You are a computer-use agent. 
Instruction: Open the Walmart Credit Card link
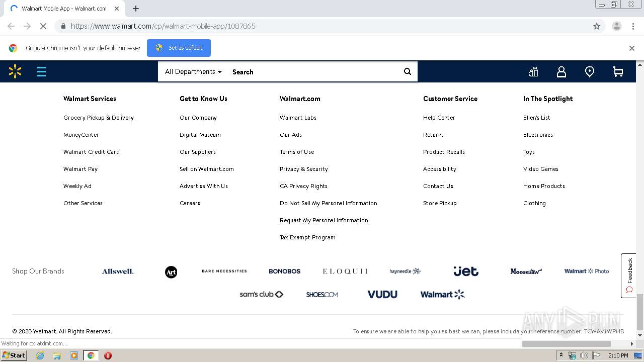[92, 152]
